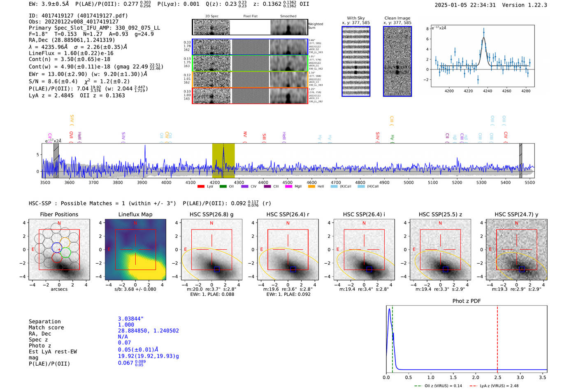Select the HSC SSP(26.4) r cutout

(288, 250)
